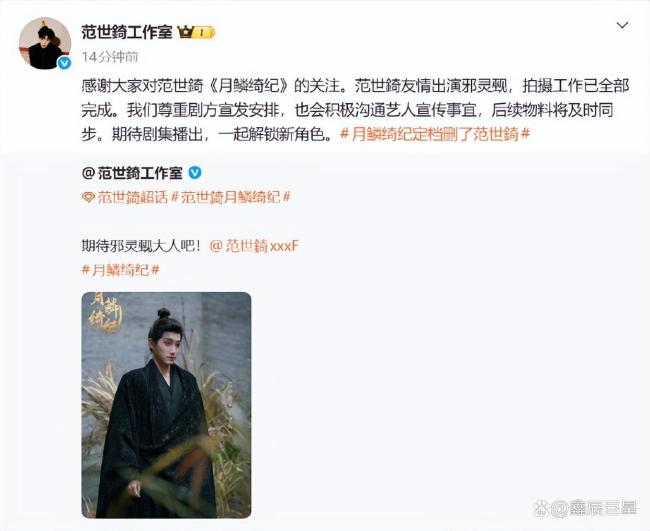The image size is (650, 531).
Task: Click the @鑫辰巨星 watermark text
Action: (x=594, y=508)
